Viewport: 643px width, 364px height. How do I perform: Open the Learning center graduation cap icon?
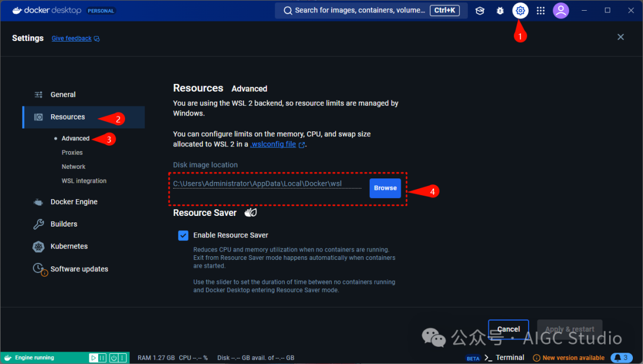pos(480,11)
